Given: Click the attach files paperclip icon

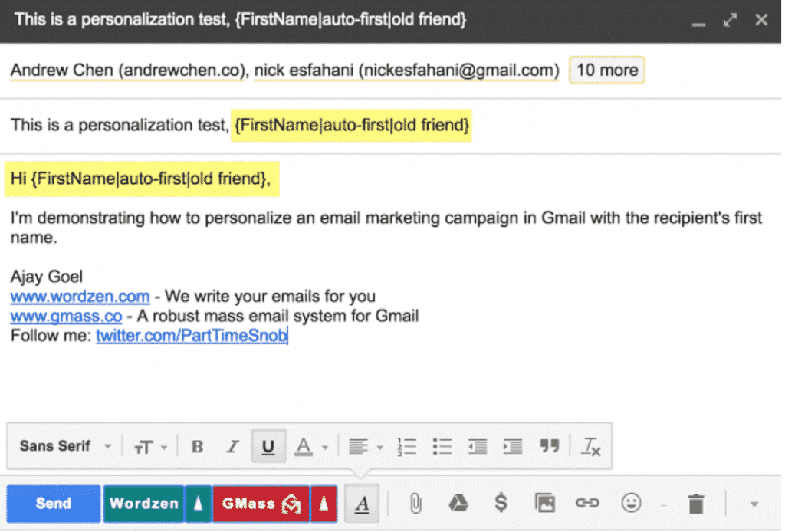Looking at the screenshot, I should tap(415, 504).
